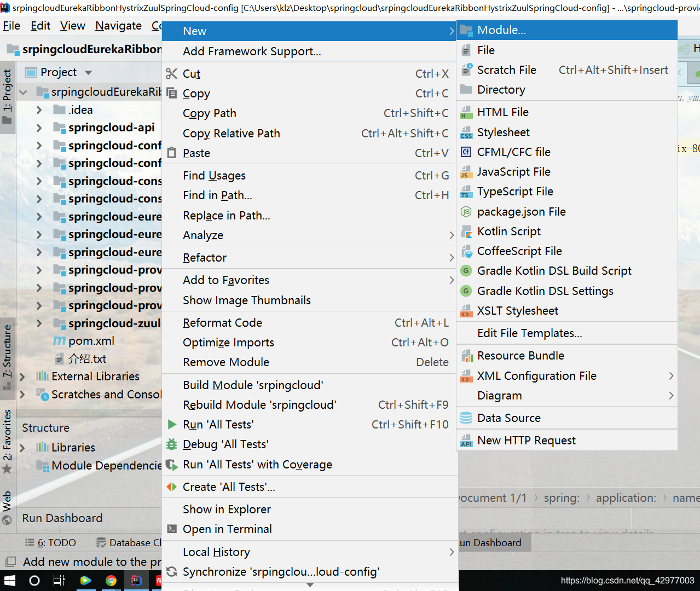The image size is (700, 591).
Task: Click the Copy icon in context menu
Action: click(172, 92)
